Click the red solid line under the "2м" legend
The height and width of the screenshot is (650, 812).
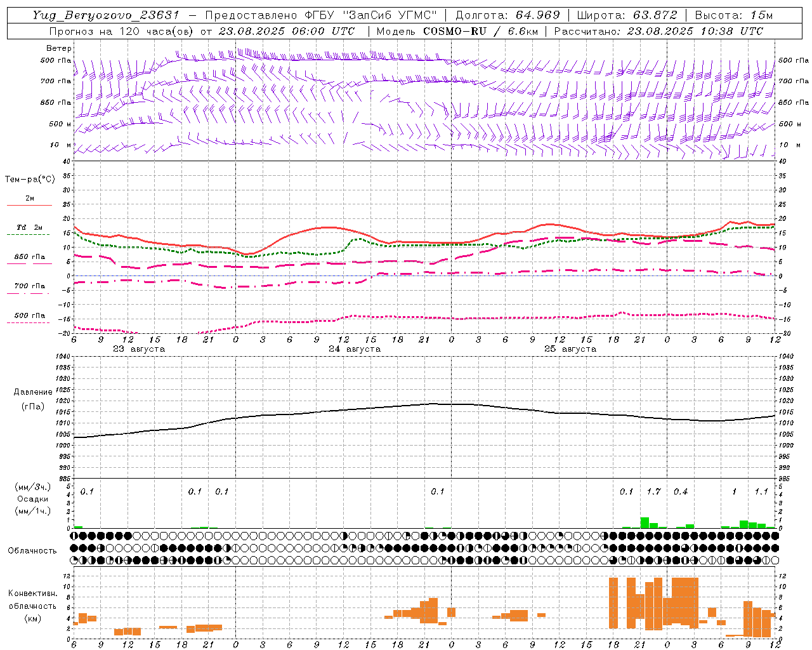pyautogui.click(x=29, y=205)
